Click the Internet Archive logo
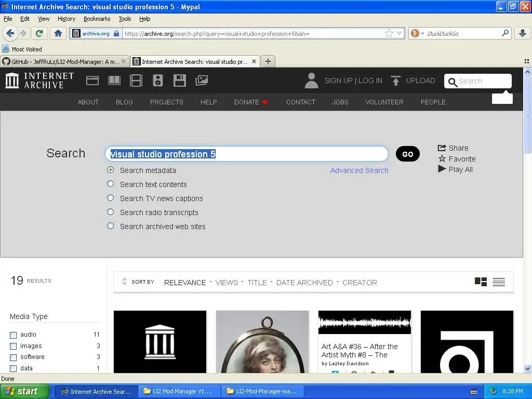Viewport: 532px width, 399px height. coord(39,81)
